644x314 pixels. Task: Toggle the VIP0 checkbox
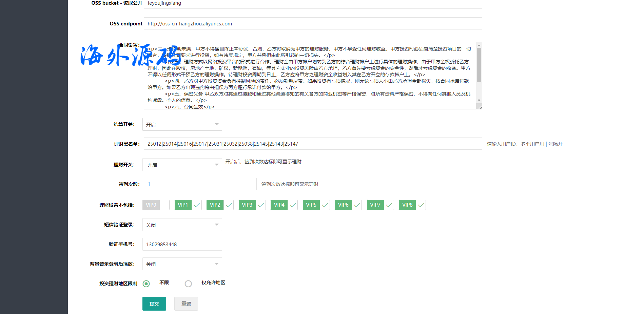coord(156,205)
